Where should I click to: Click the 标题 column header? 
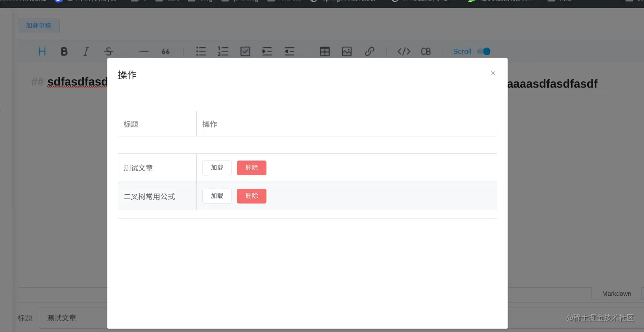pos(157,124)
